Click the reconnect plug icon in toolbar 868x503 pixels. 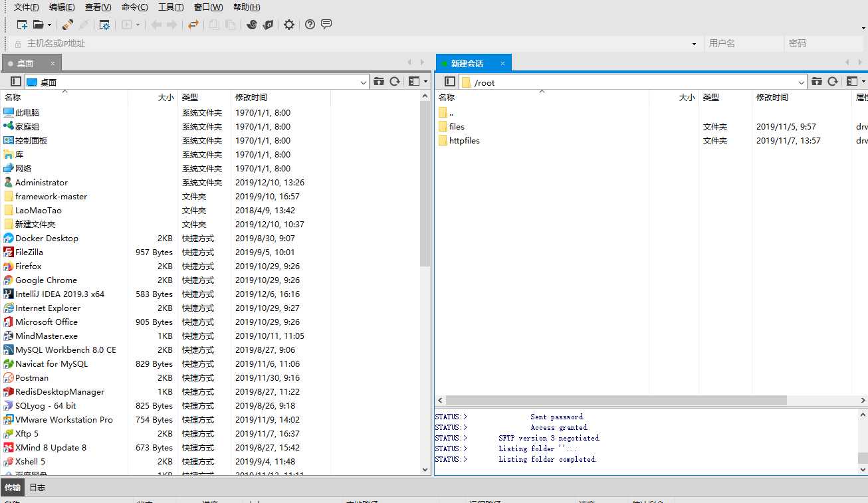point(68,25)
